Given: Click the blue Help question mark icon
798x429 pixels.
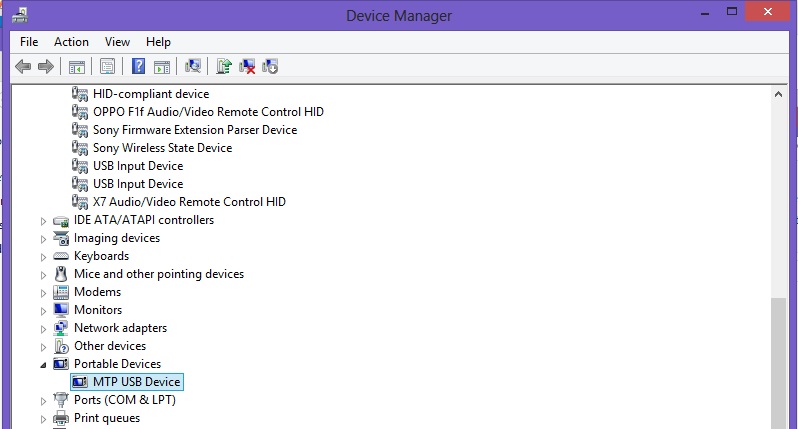Looking at the screenshot, I should (138, 66).
